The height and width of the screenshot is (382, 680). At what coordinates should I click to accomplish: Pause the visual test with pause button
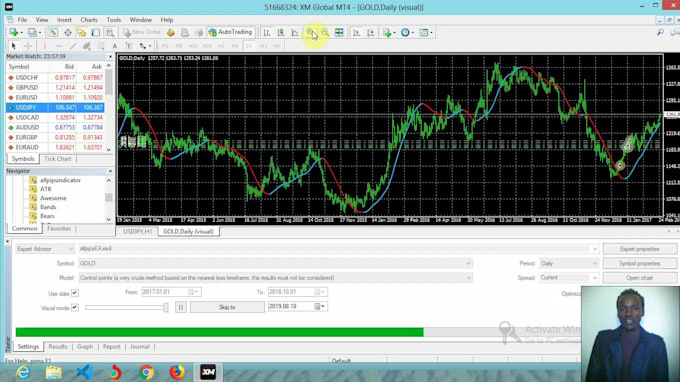click(180, 307)
